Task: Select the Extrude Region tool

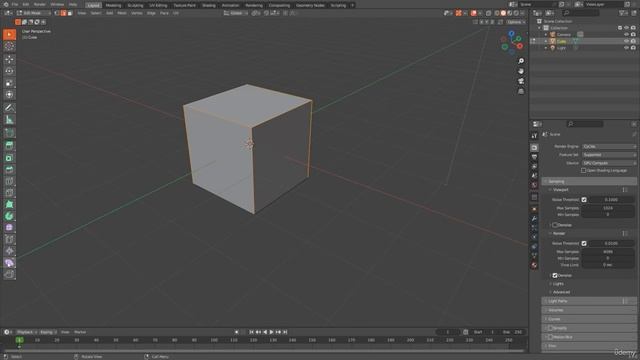Action: [9, 146]
